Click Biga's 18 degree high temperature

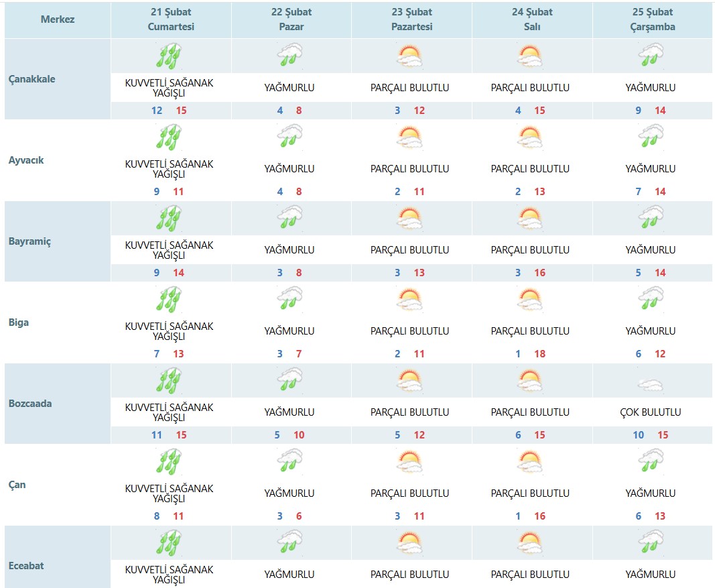click(x=539, y=354)
